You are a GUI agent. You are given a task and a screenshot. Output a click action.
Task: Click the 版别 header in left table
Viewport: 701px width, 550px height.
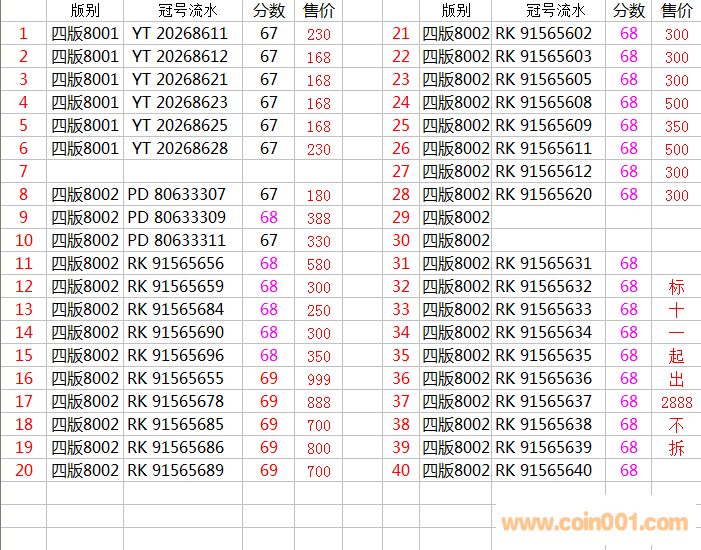click(x=85, y=11)
